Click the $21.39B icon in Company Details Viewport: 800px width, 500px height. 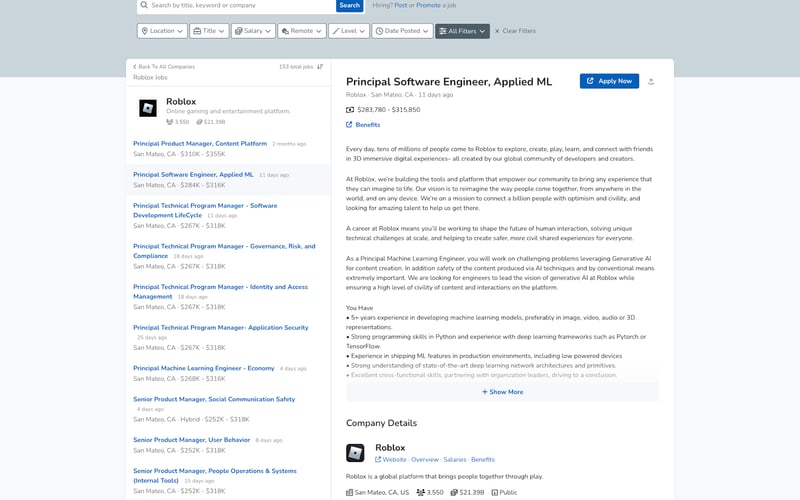tap(454, 492)
